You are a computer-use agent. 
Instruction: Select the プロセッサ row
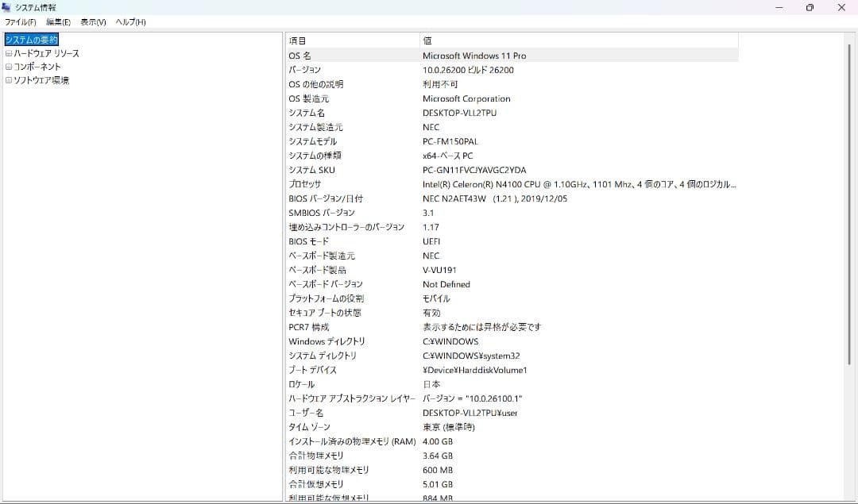397,184
